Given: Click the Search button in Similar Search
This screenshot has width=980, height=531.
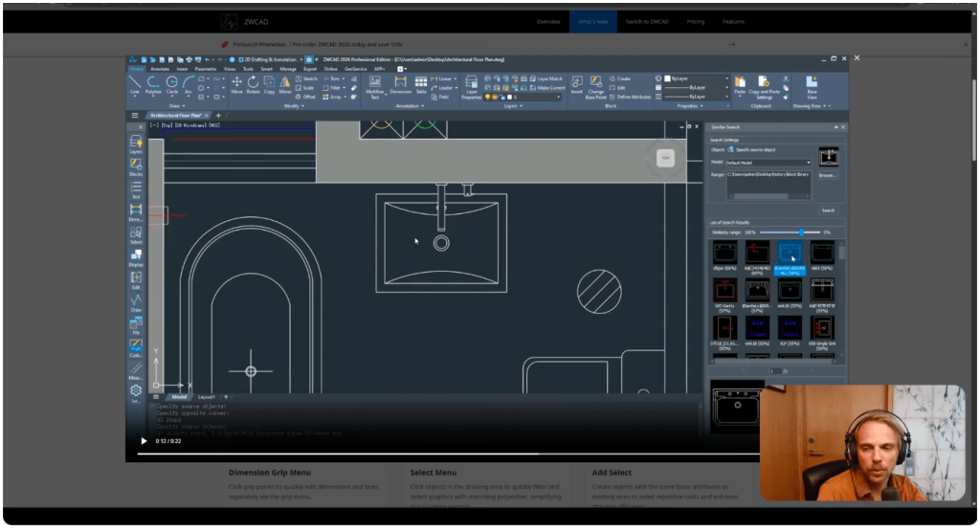Looking at the screenshot, I should (x=828, y=210).
